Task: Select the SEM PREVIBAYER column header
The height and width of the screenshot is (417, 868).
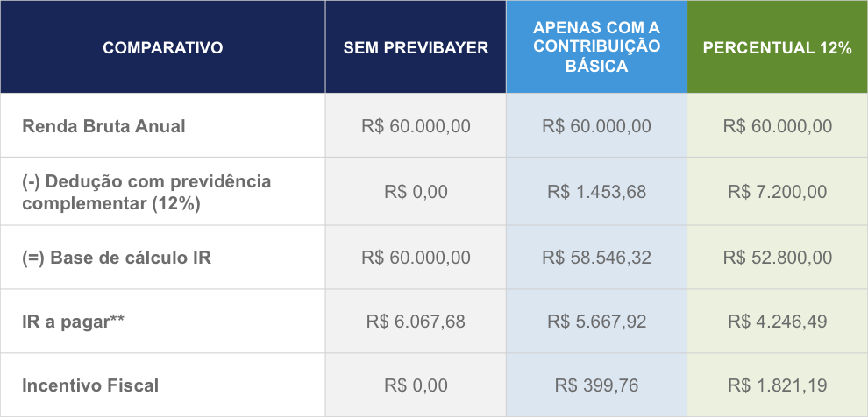Action: [x=416, y=47]
